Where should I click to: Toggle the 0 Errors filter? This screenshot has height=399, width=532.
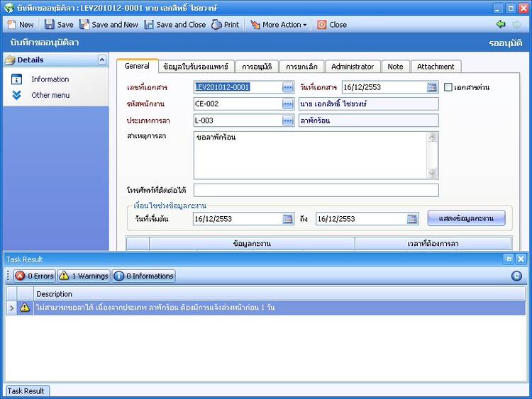coord(34,276)
